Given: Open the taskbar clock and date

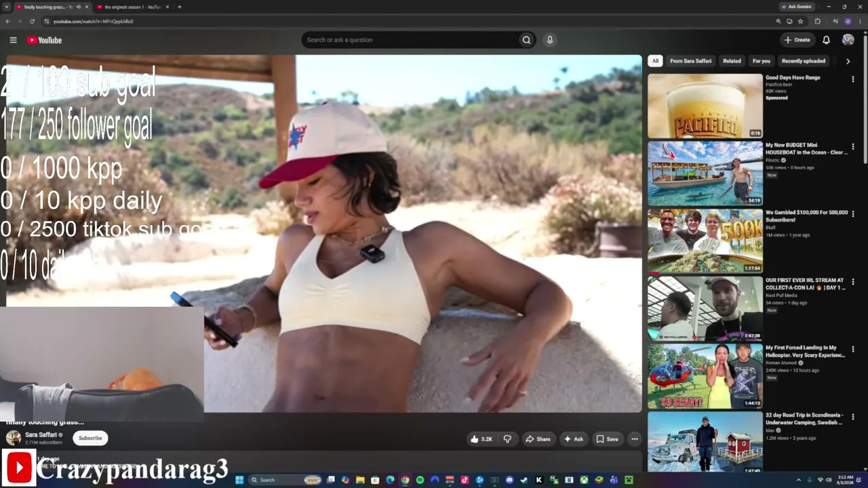Looking at the screenshot, I should (x=845, y=480).
